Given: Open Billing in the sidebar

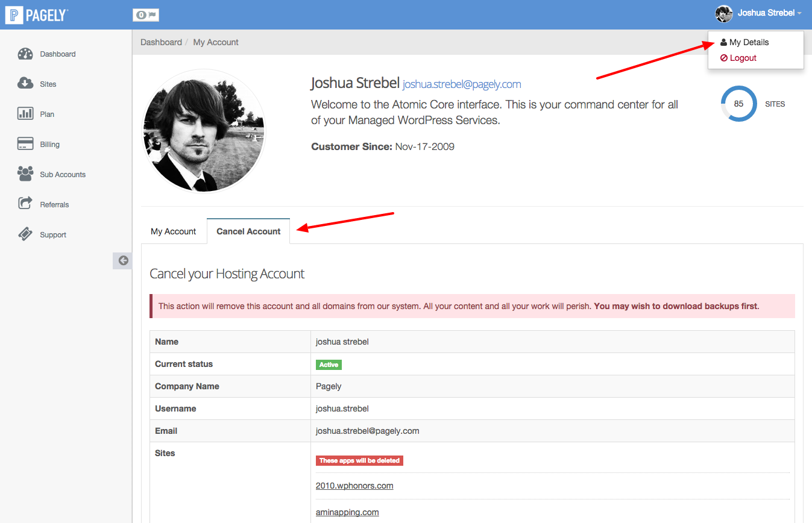Looking at the screenshot, I should coord(50,144).
